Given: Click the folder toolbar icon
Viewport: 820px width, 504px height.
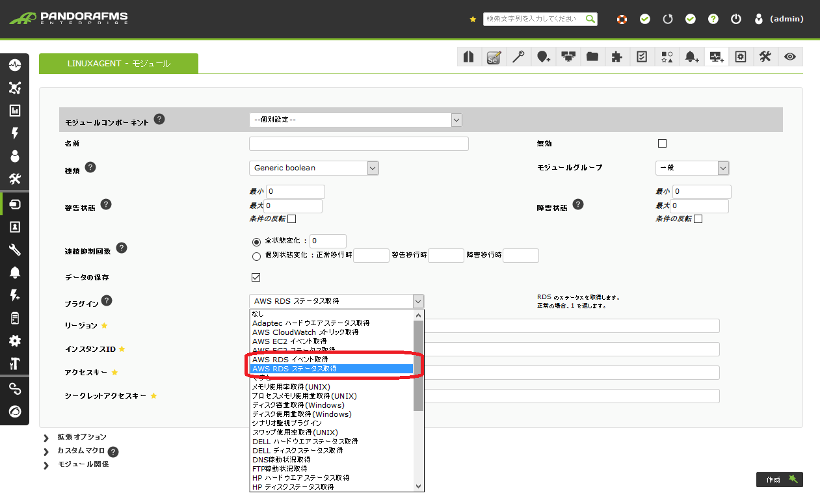Looking at the screenshot, I should [x=592, y=57].
